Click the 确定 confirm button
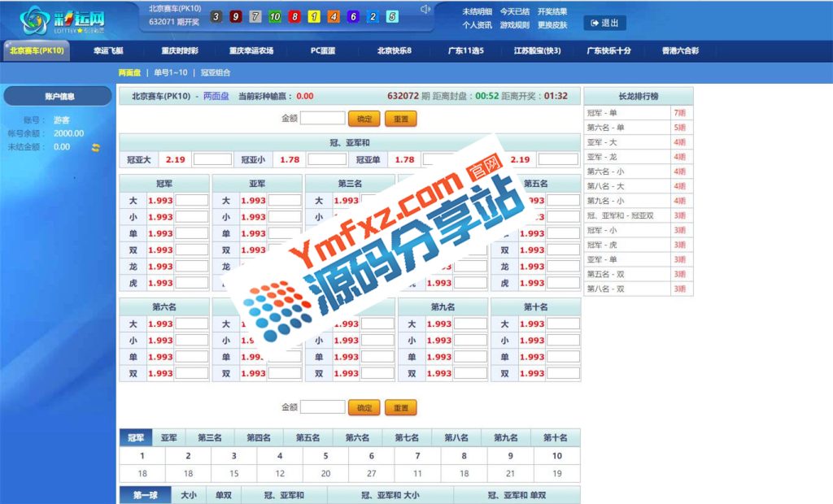Viewport: 833px width, 504px height. (x=364, y=118)
